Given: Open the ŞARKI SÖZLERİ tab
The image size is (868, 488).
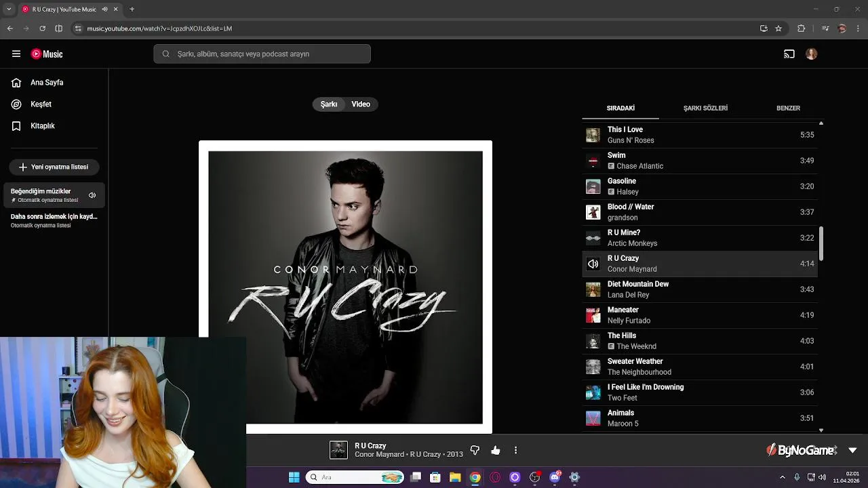Looking at the screenshot, I should coord(705,108).
